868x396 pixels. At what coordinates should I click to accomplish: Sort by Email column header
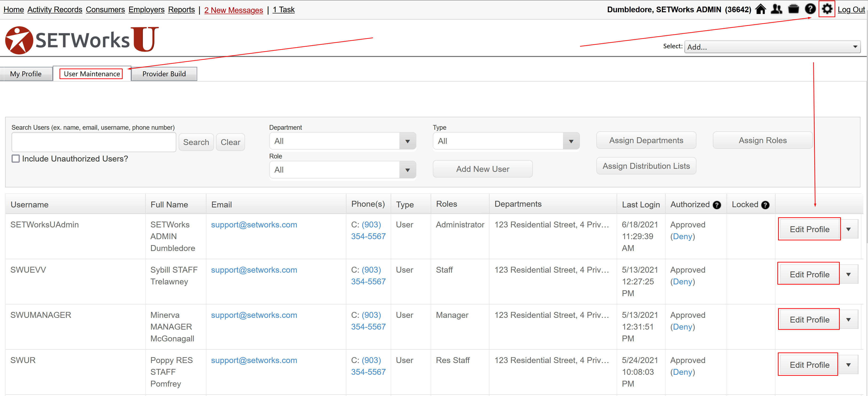pyautogui.click(x=221, y=205)
